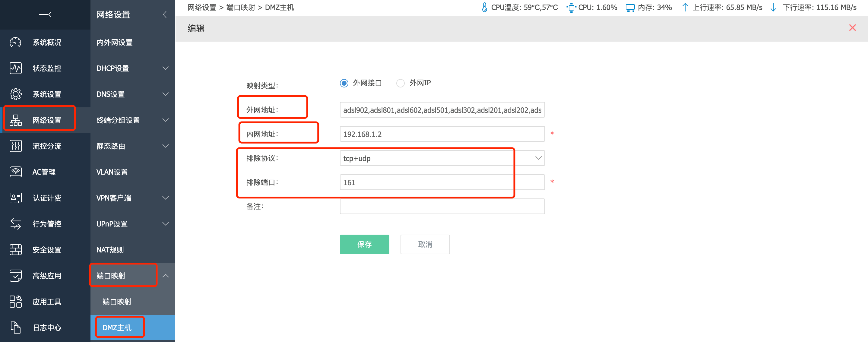
Task: Select the 外网接口 radio option
Action: [344, 83]
